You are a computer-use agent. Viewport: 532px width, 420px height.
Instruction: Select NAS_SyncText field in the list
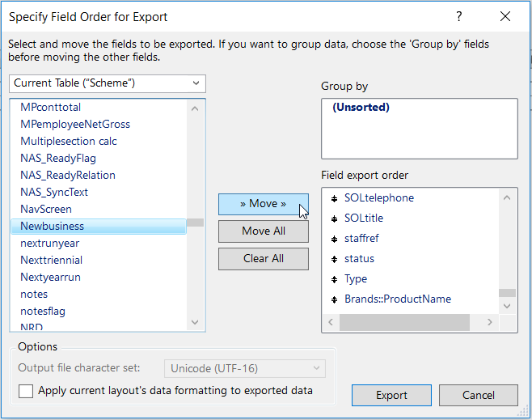pos(54,192)
